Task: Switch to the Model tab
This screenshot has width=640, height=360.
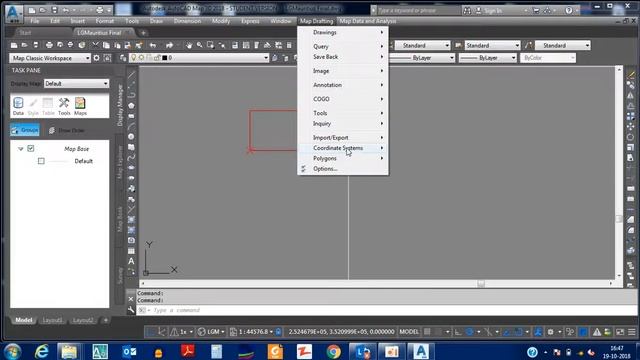Action: point(24,320)
